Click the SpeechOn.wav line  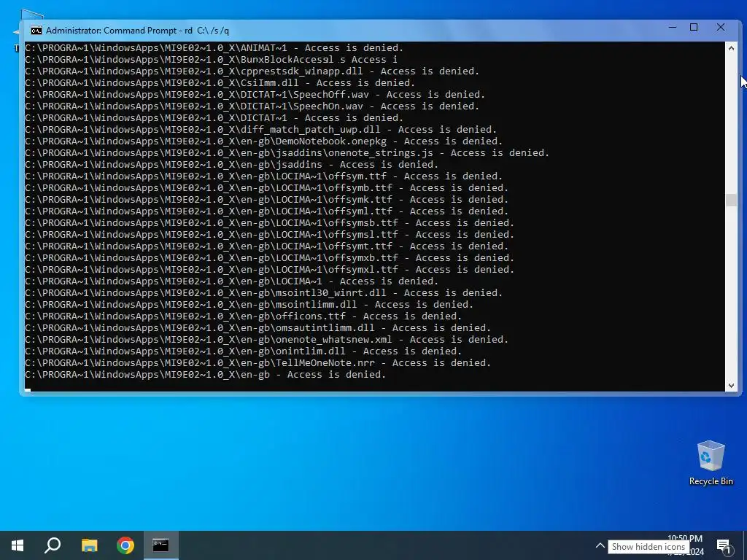click(252, 106)
